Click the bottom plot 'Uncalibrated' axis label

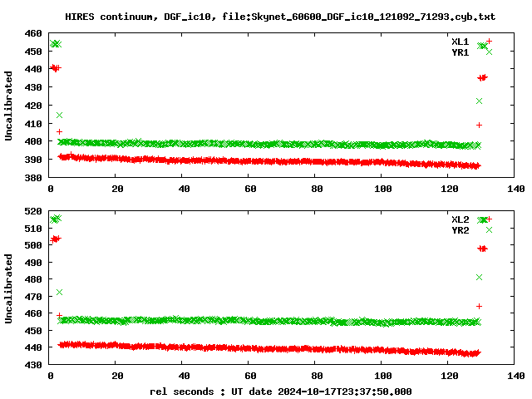point(8,288)
